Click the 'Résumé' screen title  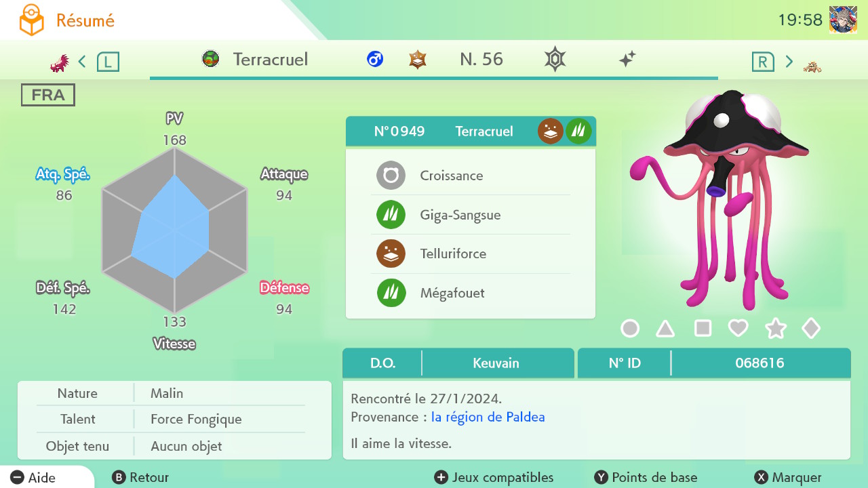coord(85,21)
